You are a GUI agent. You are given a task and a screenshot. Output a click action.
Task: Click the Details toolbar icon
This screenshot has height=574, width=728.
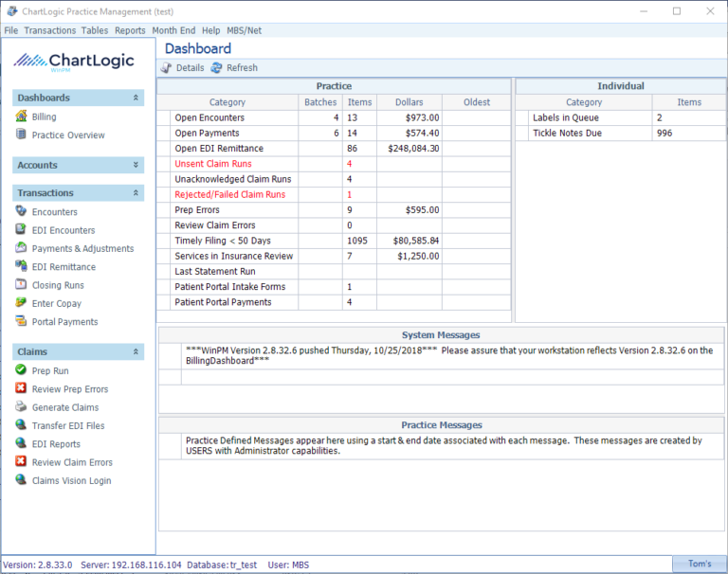click(x=166, y=68)
